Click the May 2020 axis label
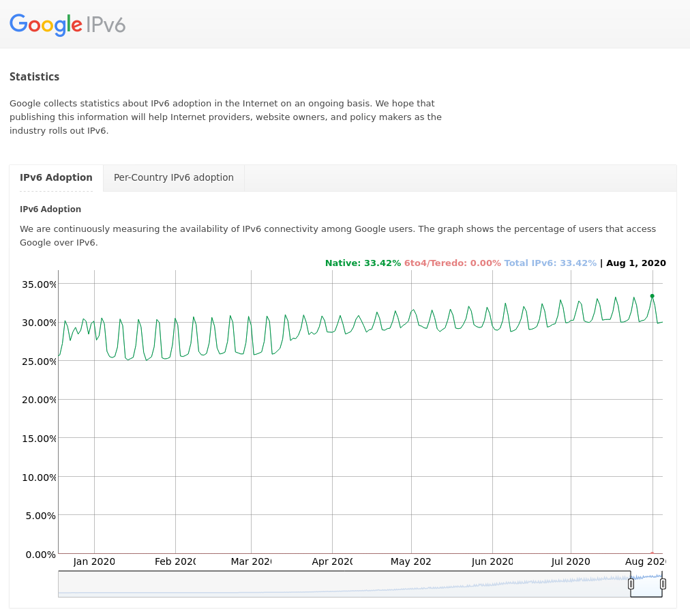The width and height of the screenshot is (690, 616). tap(411, 561)
